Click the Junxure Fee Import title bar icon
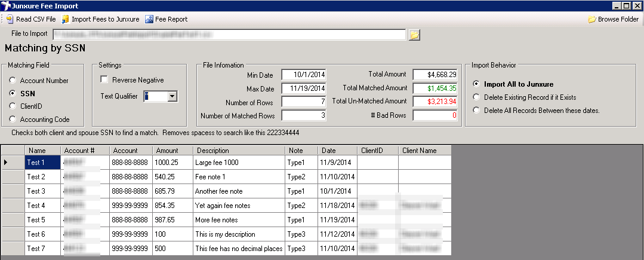This screenshot has height=260, width=644. [x=5, y=6]
